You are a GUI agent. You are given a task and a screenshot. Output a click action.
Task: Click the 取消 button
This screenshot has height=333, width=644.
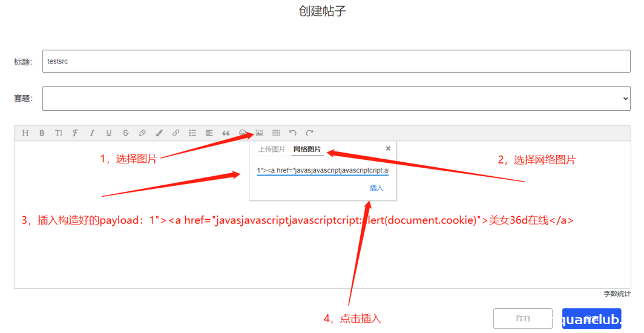(523, 318)
